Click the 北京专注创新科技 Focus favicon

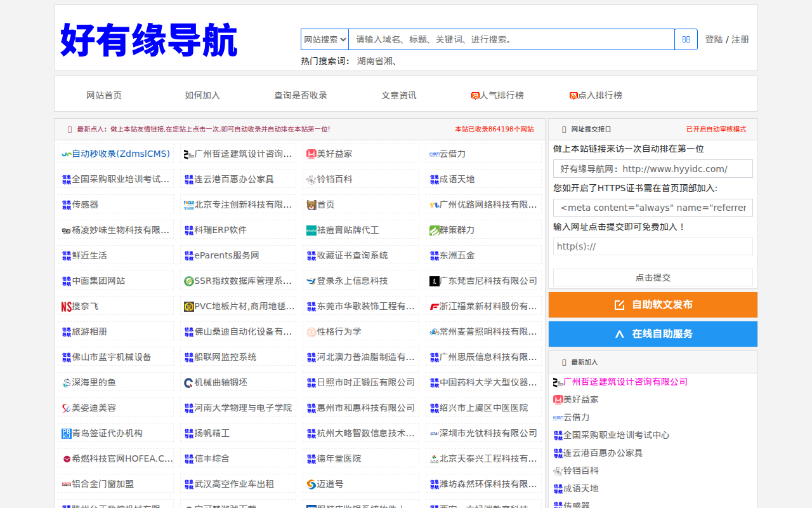[189, 205]
